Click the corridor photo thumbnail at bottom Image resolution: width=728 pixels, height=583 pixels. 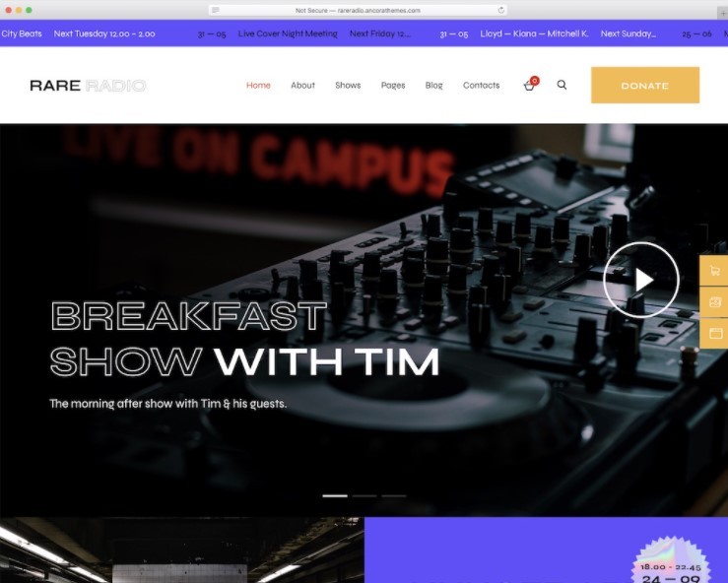point(182,551)
